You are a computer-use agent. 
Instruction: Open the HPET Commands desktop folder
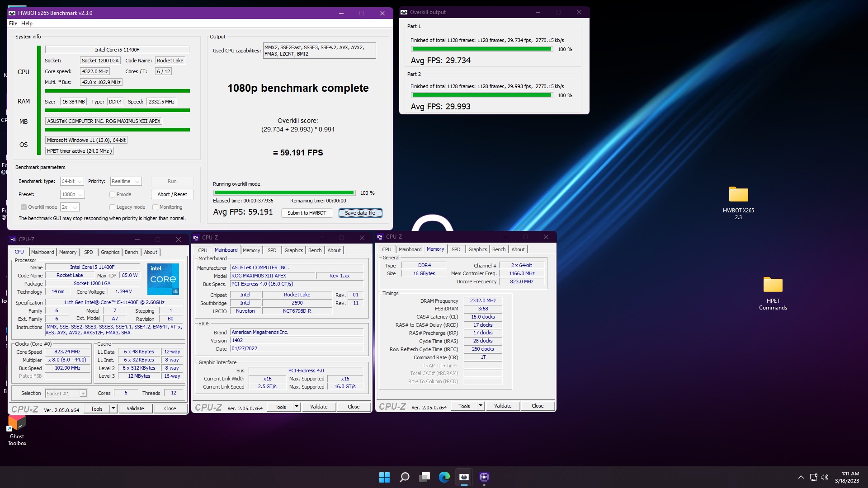773,293
